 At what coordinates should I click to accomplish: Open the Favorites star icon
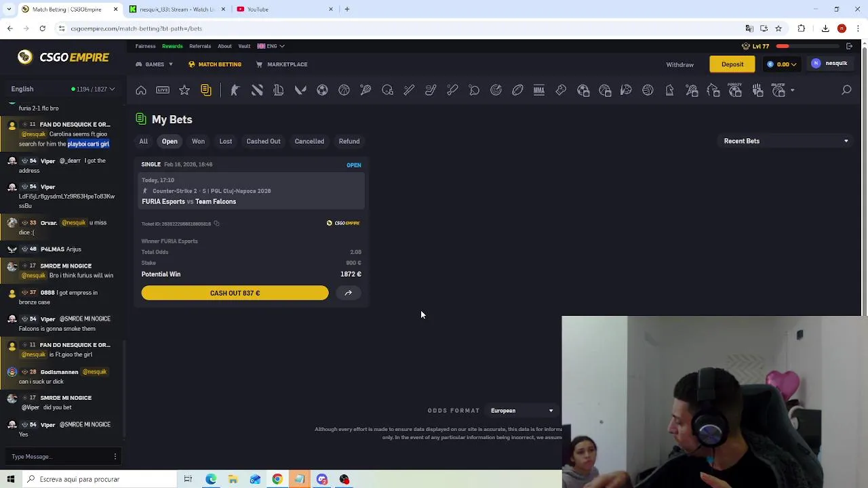[x=184, y=90]
